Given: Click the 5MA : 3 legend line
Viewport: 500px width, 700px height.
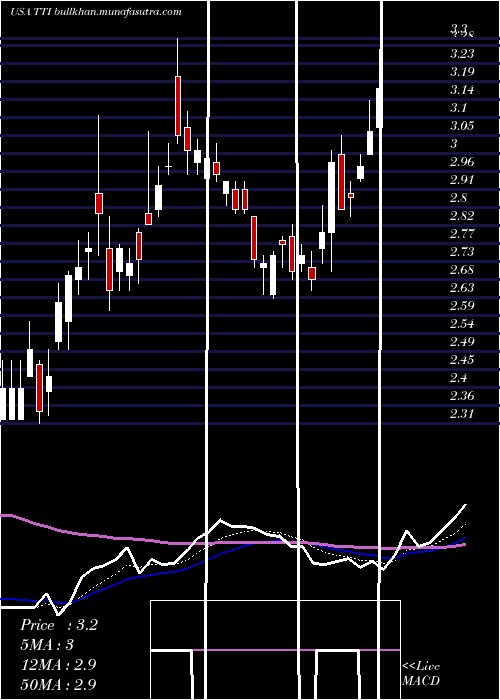Looking at the screenshot, I should coord(47,645).
